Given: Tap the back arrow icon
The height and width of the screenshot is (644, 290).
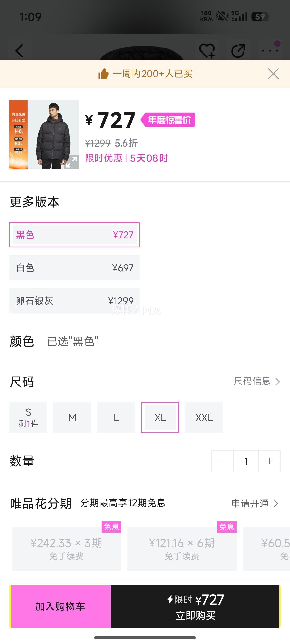Looking at the screenshot, I should [20, 51].
